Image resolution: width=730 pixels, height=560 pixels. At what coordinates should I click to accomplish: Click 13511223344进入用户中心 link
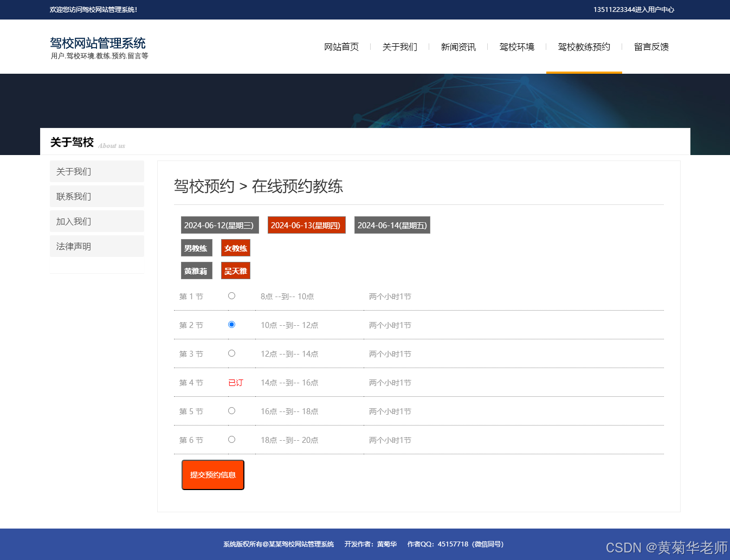click(x=634, y=10)
